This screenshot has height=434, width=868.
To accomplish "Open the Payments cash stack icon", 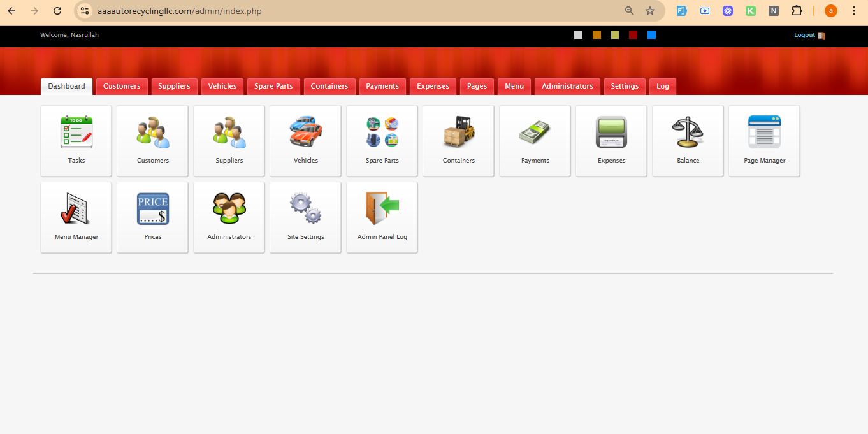I will tap(535, 133).
